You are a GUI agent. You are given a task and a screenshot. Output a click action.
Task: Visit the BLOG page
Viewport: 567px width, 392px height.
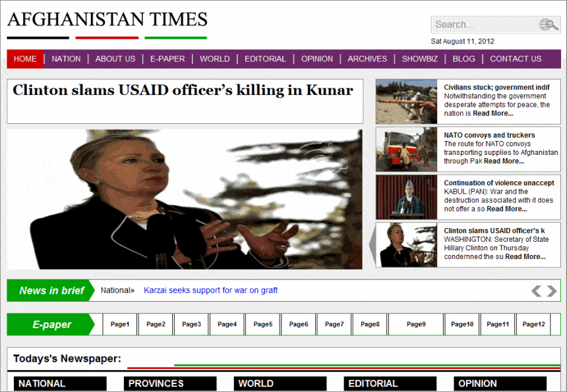(464, 59)
